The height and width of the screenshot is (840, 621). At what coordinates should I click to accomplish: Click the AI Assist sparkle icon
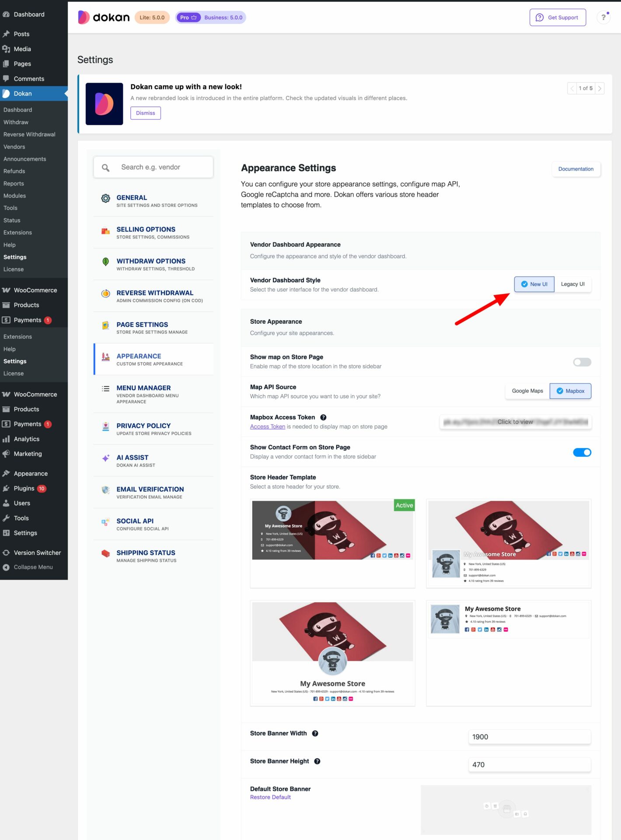[x=105, y=458]
